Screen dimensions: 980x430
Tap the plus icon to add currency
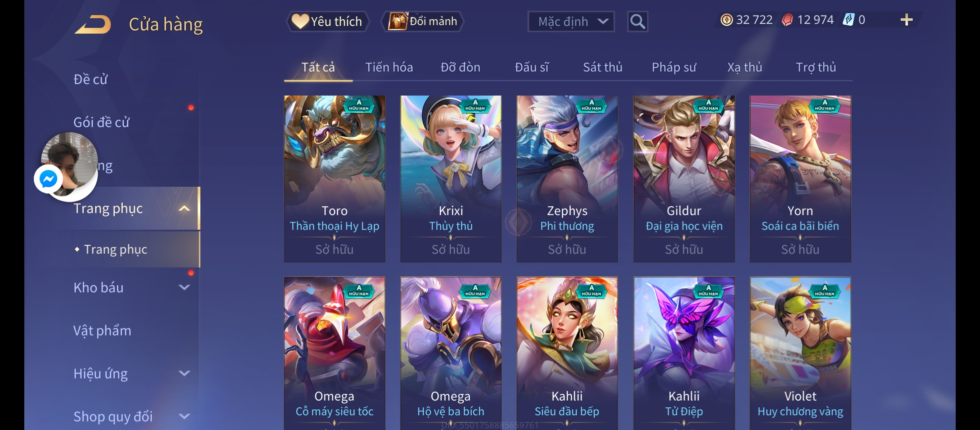pos(906,20)
